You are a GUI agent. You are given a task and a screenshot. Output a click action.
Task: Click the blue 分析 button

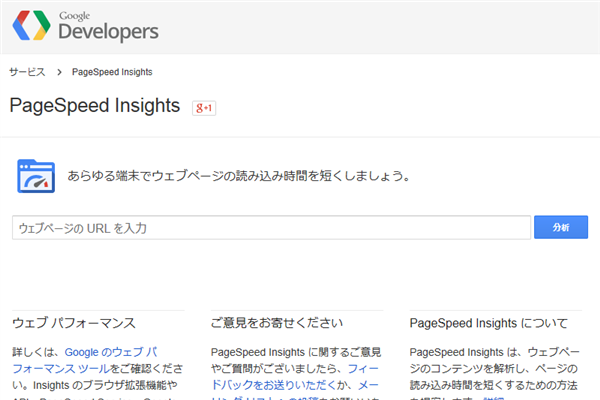[561, 227]
